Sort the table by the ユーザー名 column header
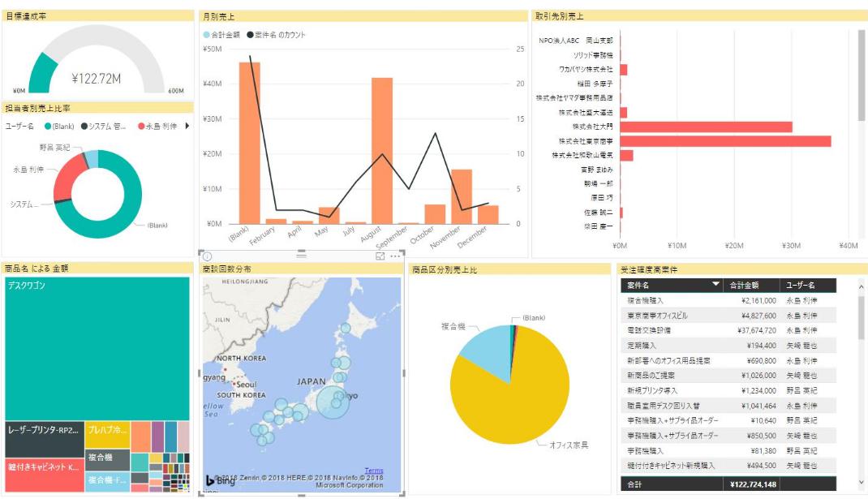Screen dimensions: 868x499 (x=801, y=286)
